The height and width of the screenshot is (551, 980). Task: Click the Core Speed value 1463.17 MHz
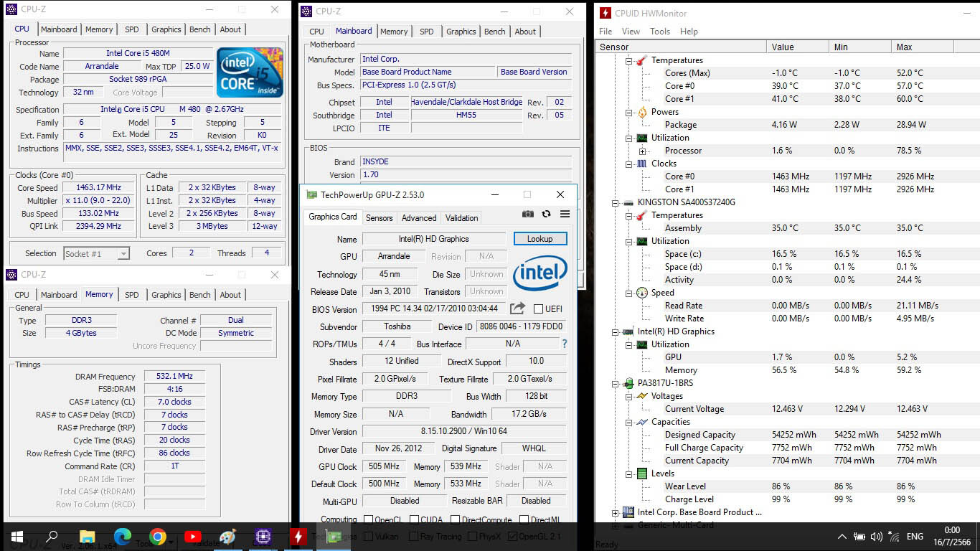98,188
